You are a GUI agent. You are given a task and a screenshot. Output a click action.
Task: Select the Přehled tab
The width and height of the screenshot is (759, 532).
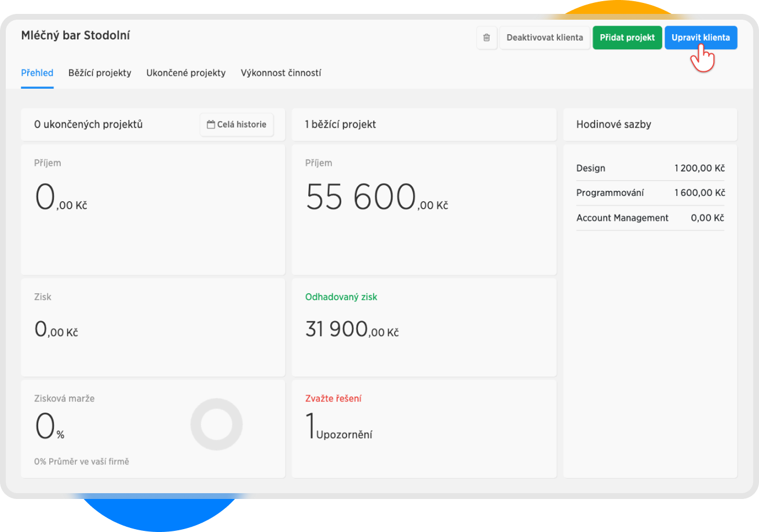37,73
